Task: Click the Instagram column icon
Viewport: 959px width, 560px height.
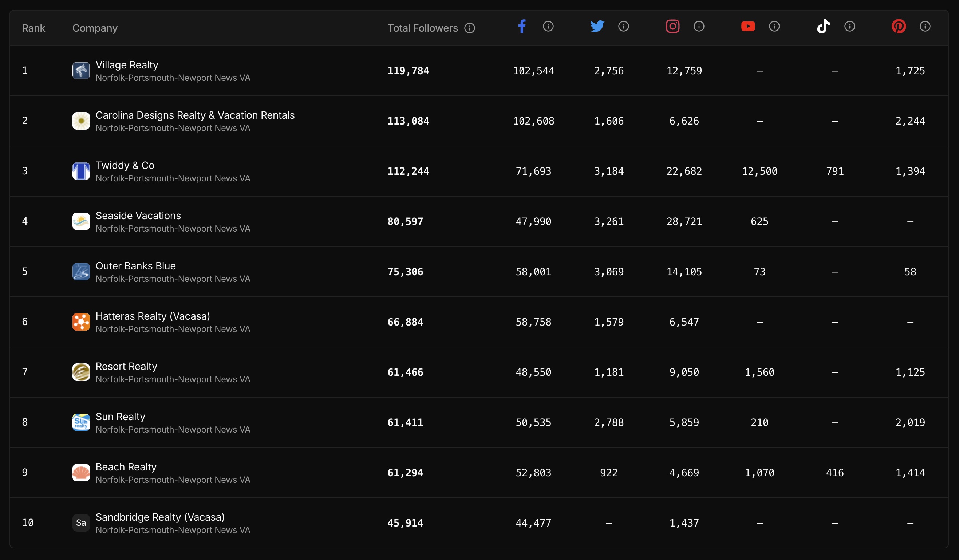Action: coord(672,26)
